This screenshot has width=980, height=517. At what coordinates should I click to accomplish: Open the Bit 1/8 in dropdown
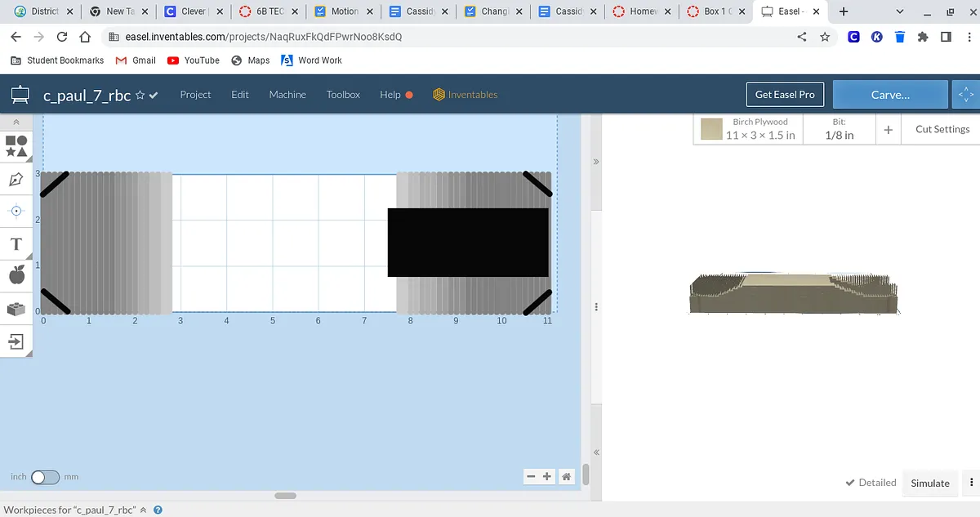click(838, 129)
